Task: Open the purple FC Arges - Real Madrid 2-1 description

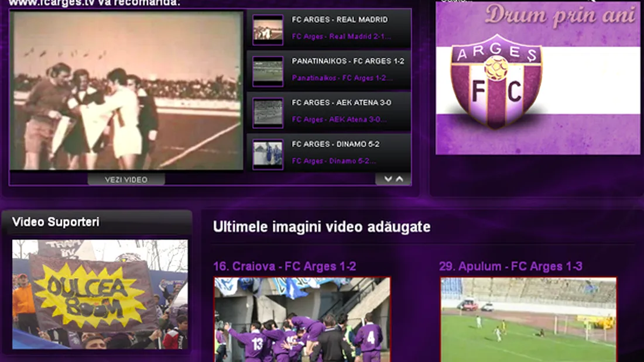Action: [x=341, y=36]
